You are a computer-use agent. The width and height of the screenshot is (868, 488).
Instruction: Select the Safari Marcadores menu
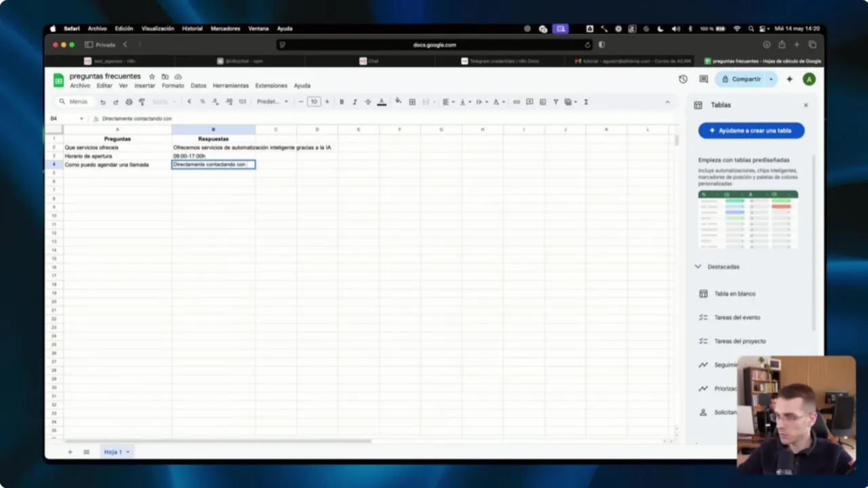225,28
